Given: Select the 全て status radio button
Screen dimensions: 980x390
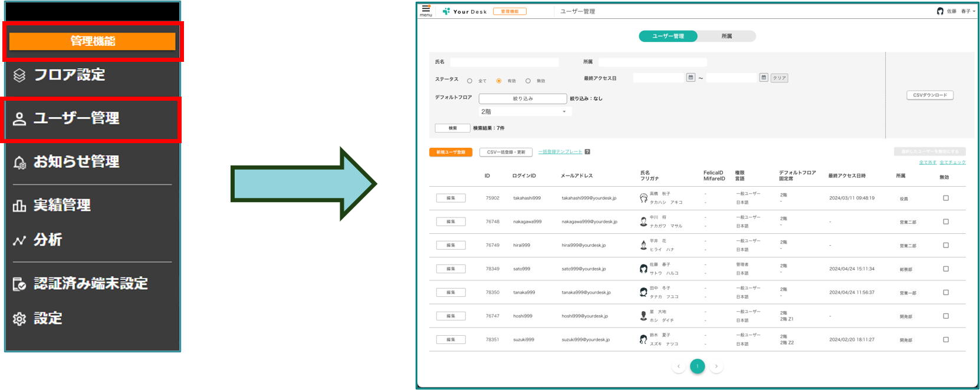Looking at the screenshot, I should click(x=469, y=81).
